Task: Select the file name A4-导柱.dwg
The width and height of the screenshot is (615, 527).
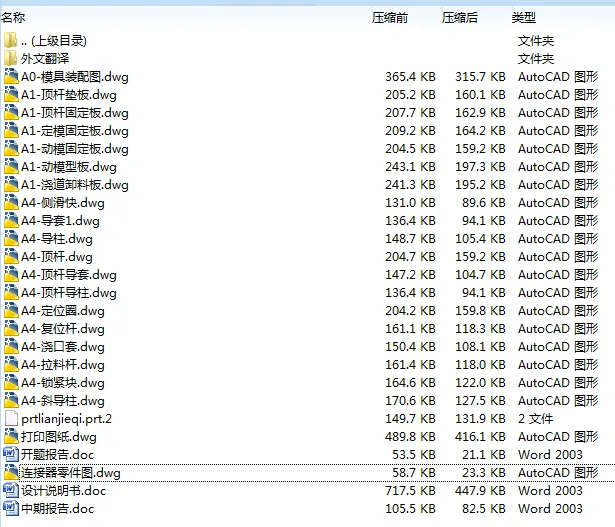Action: (x=57, y=239)
